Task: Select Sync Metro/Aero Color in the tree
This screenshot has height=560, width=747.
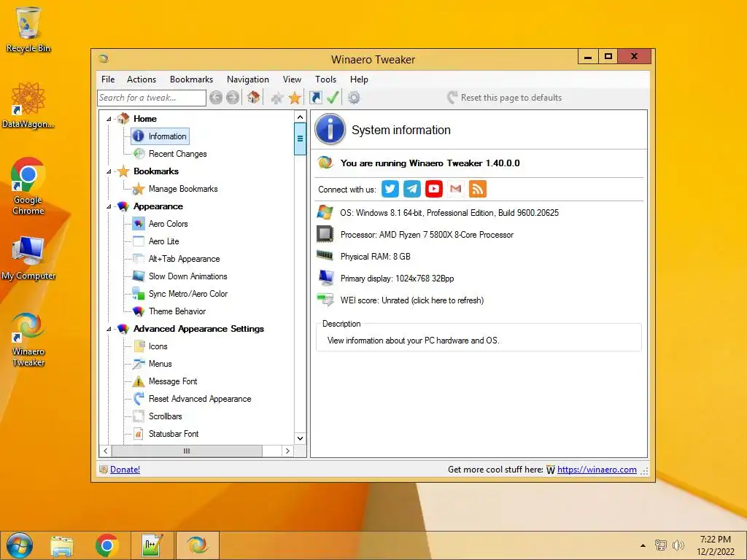Action: 187,294
